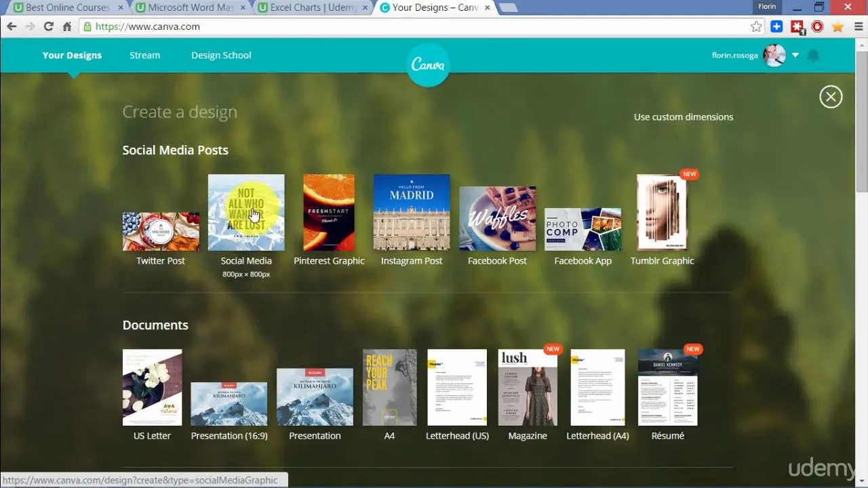Click the US Letter label text
Image resolution: width=868 pixels, height=488 pixels.
(x=152, y=436)
